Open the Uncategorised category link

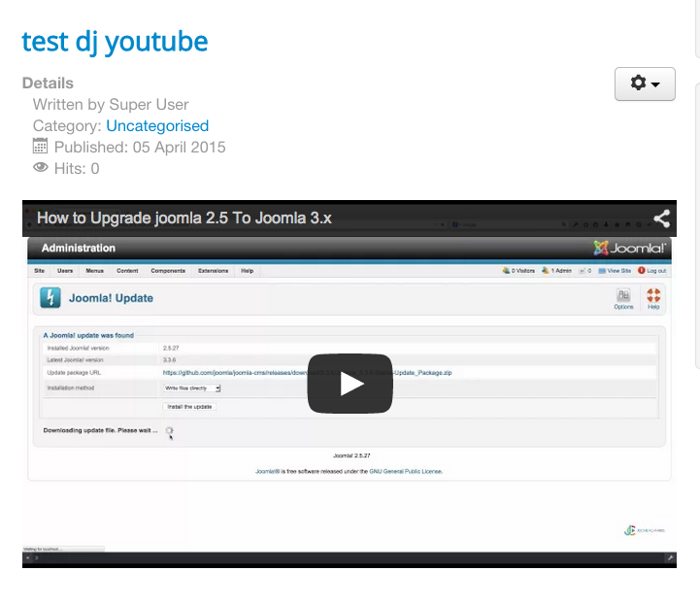point(157,126)
